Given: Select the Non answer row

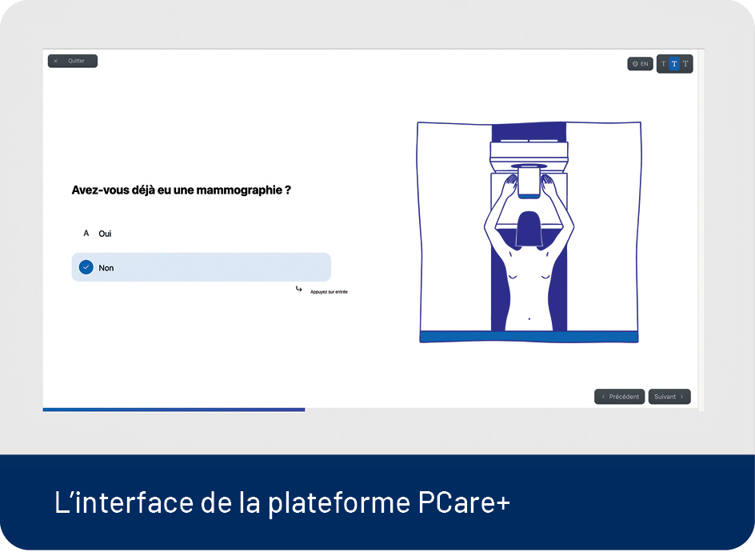Looking at the screenshot, I should [201, 267].
